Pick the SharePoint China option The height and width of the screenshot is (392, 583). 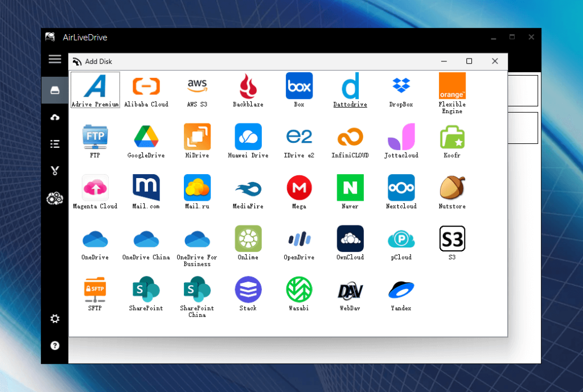tap(197, 297)
